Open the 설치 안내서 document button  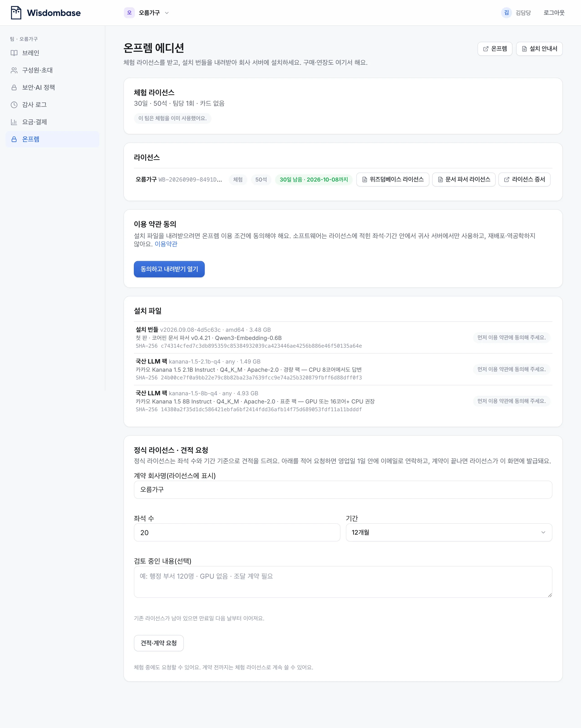point(539,49)
